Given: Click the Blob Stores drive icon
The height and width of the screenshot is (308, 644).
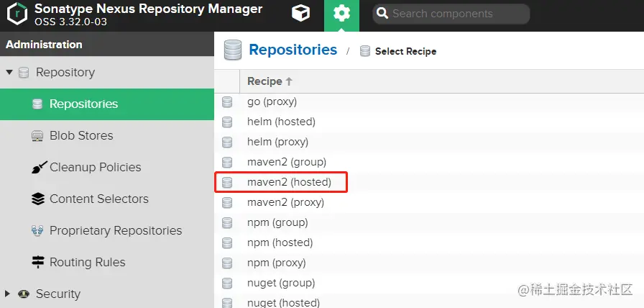Looking at the screenshot, I should tap(37, 136).
